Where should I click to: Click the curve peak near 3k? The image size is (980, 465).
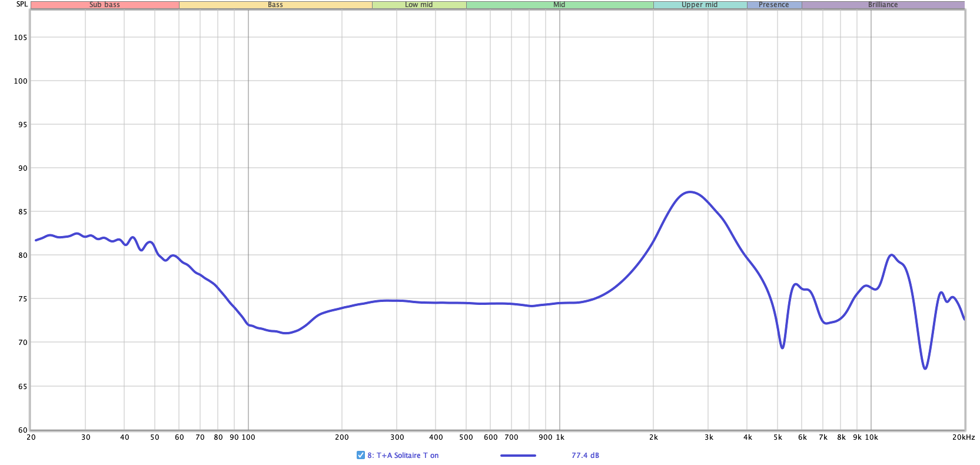[690, 192]
